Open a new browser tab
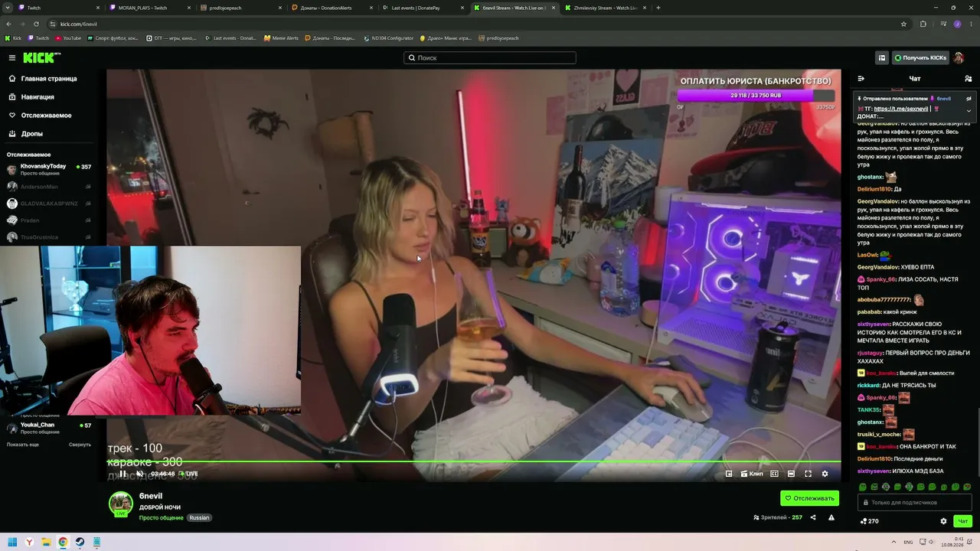The width and height of the screenshot is (980, 551). [x=658, y=8]
